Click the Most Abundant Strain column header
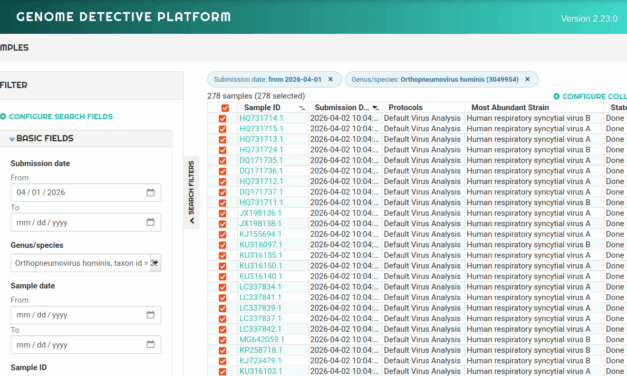This screenshot has width=627, height=376. (510, 108)
